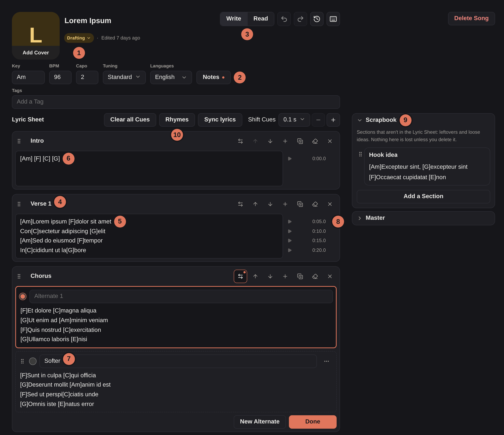Screen dimensions: 504x435
Task: Open version history clock icon
Action: [317, 19]
